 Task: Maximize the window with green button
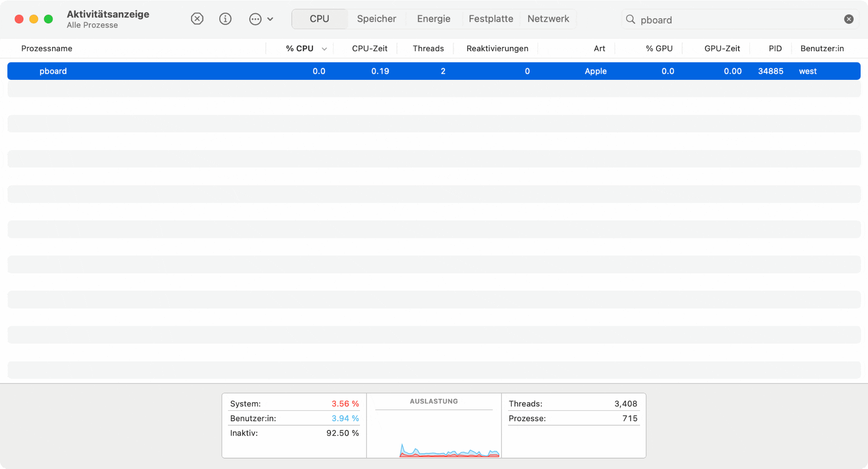(x=49, y=19)
